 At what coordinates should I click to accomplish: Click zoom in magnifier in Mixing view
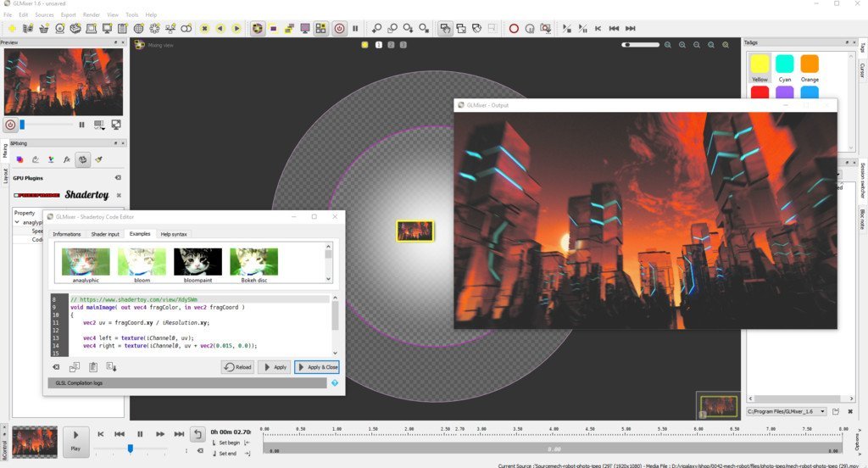(682, 45)
